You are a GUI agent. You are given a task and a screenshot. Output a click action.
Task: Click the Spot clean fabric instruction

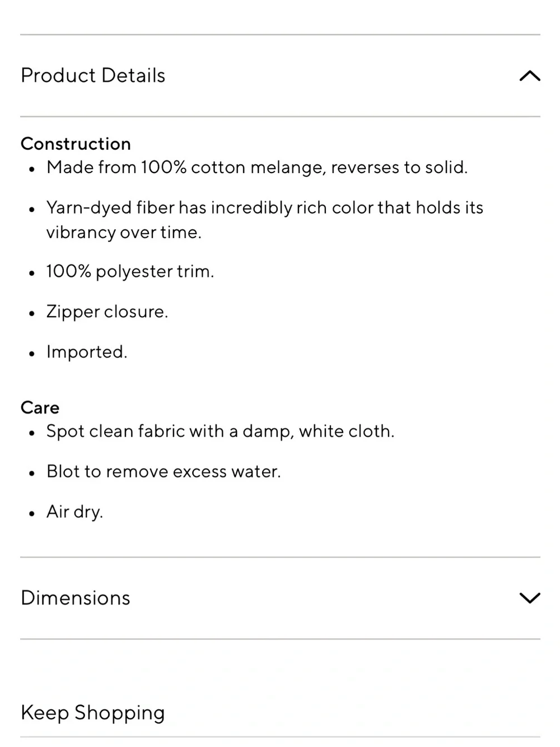point(220,432)
